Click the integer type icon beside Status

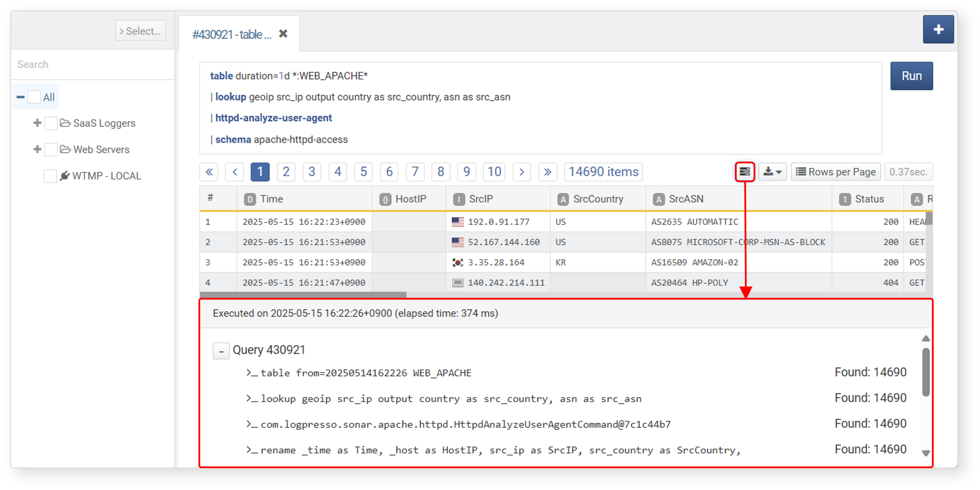pyautogui.click(x=844, y=199)
